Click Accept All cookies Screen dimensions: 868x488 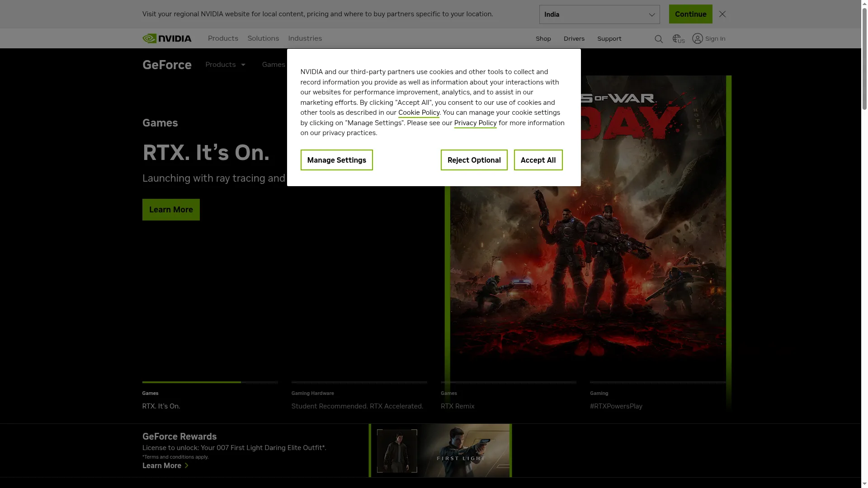pos(538,160)
